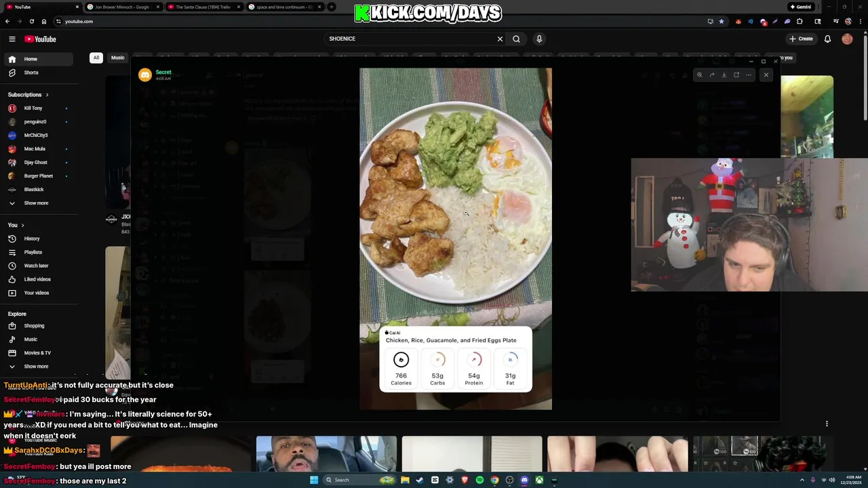Open Liked videos

click(x=38, y=279)
